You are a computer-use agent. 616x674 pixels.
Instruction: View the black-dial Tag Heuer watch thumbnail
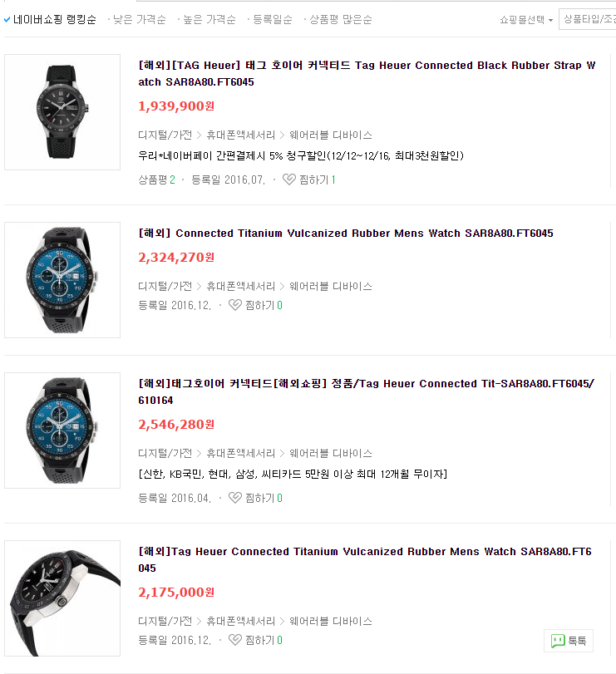pos(62,111)
